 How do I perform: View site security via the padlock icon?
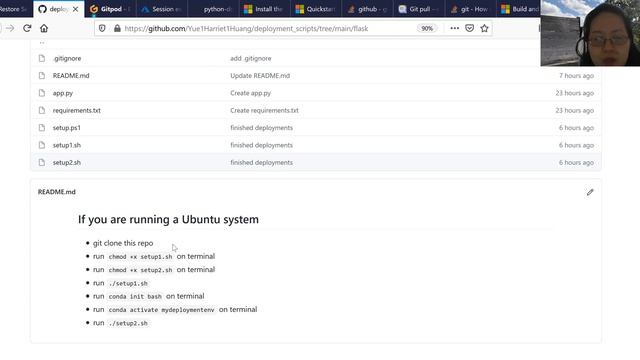pyautogui.click(x=117, y=28)
